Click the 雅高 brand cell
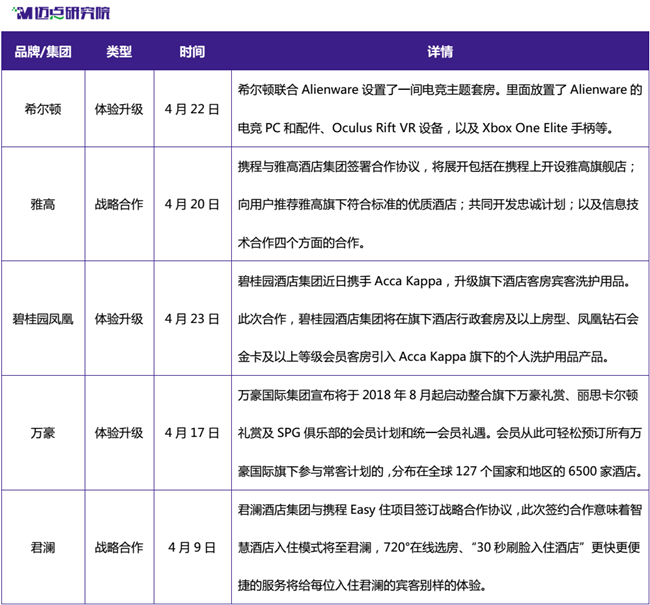 (43, 204)
